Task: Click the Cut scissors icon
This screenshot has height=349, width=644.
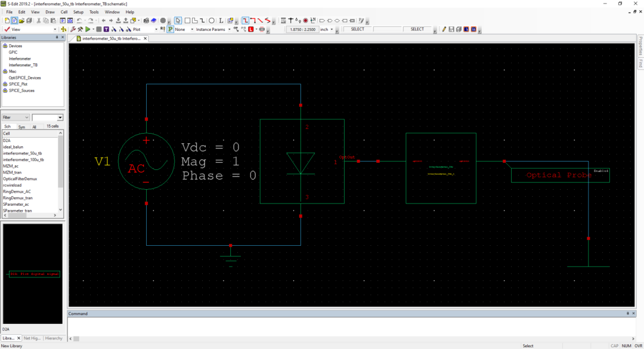Action: [x=38, y=20]
